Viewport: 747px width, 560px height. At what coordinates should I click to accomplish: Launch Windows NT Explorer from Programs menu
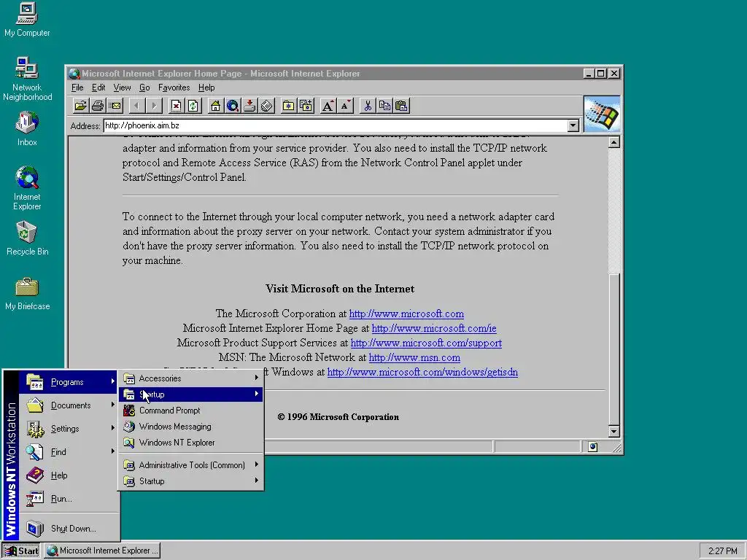(x=191, y=443)
